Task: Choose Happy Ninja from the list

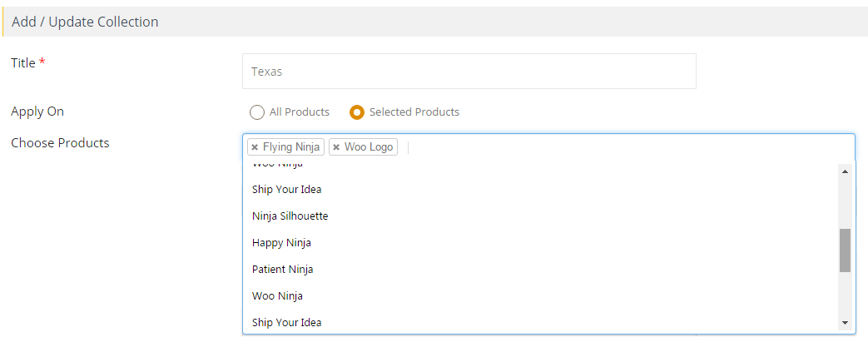Action: tap(541, 242)
